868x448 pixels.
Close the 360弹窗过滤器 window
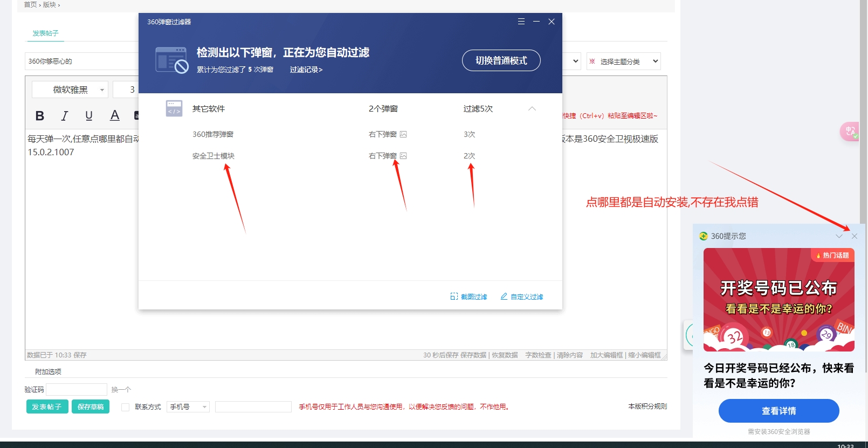pos(552,22)
